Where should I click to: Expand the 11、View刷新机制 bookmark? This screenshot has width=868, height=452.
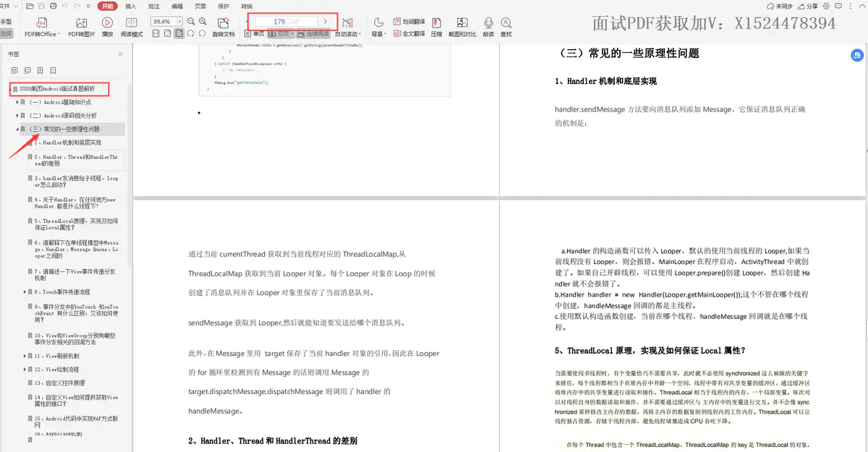pyautogui.click(x=25, y=356)
